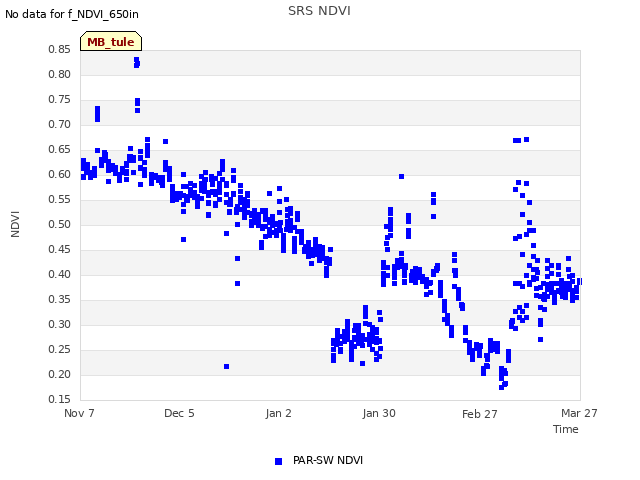Click the Nov 7 x-axis tick label
This screenshot has height=480, width=640.
[79, 413]
